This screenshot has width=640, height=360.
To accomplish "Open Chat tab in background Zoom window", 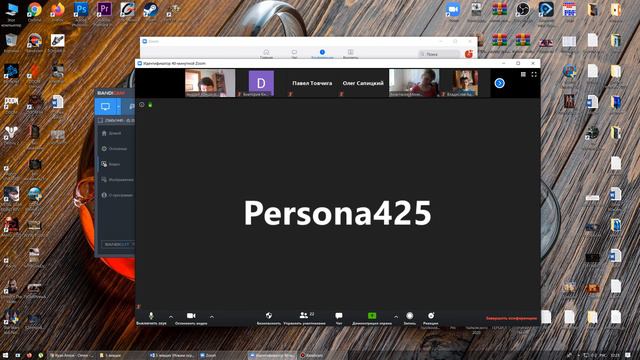I will coord(294,54).
